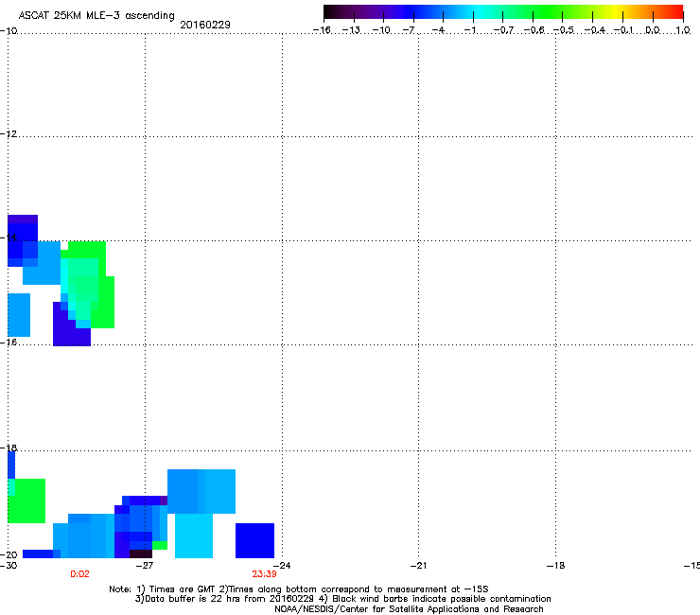Screen dimensions: 700x615
Task: Click the -4 label under the colorbar
Action: point(438,30)
